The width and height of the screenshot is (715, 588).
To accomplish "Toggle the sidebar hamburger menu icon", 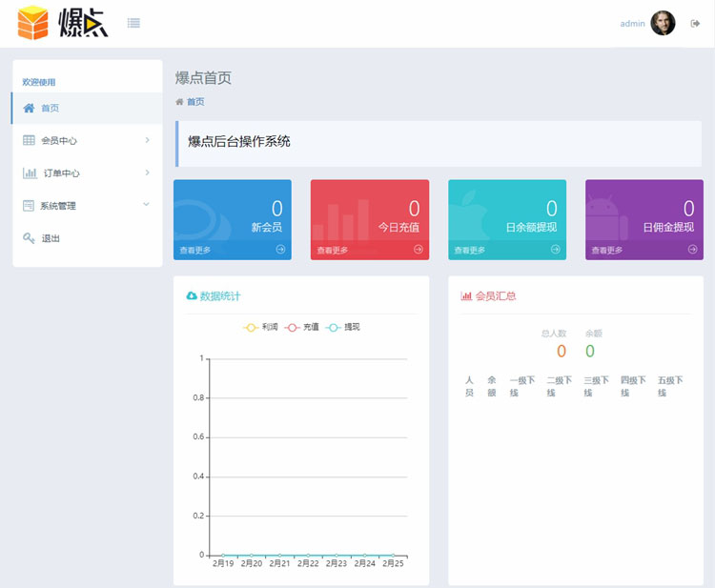I will (133, 23).
